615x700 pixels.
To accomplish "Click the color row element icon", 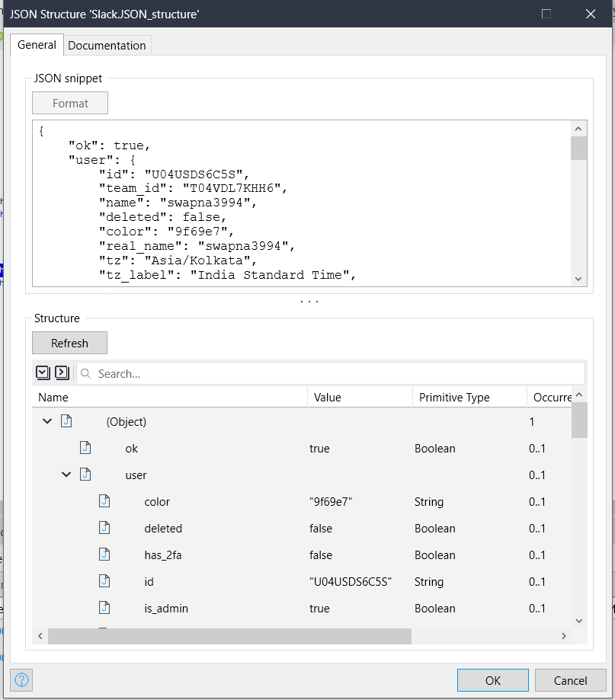I will coord(104,501).
